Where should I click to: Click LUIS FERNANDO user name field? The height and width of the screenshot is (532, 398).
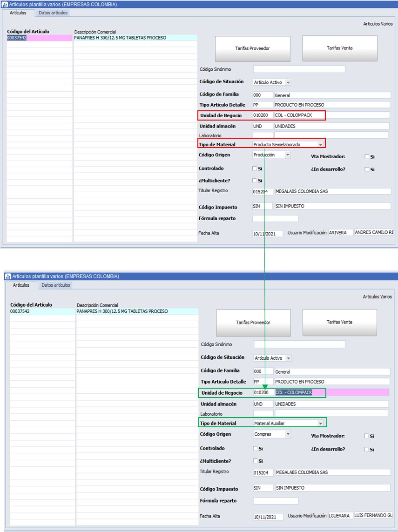click(x=373, y=515)
